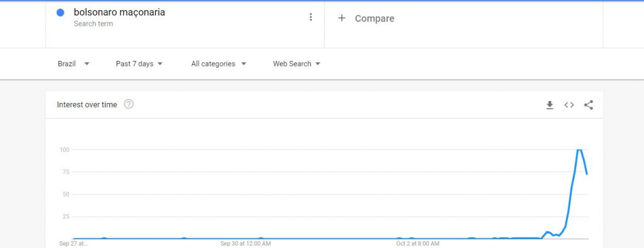The image size is (644, 248).
Task: Click the last data point of the chart line
Action: [x=587, y=174]
